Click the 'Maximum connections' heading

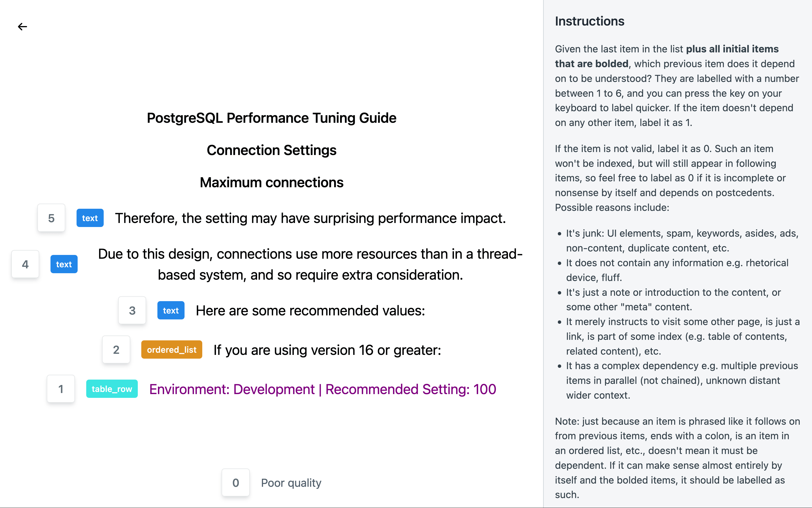click(x=272, y=182)
